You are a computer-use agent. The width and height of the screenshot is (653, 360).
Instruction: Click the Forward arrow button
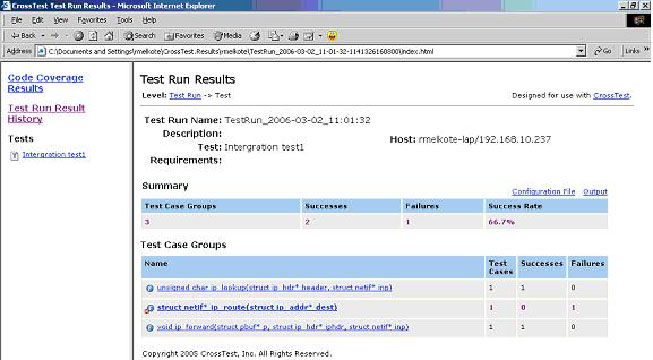55,36
